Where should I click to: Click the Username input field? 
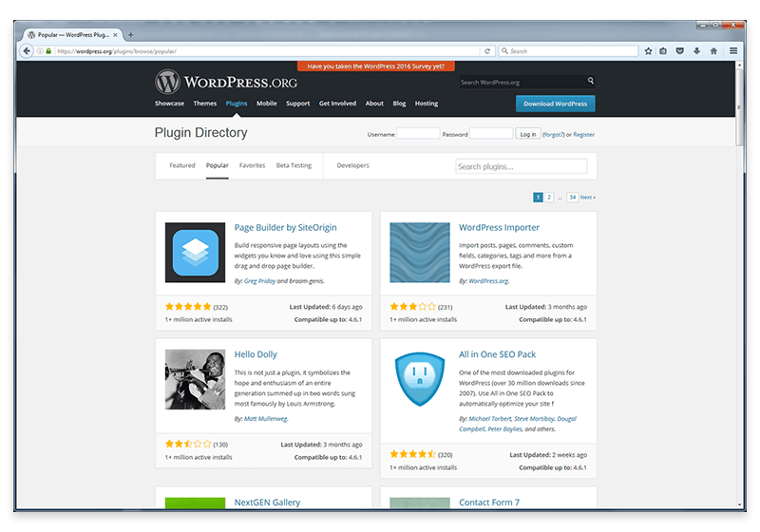click(418, 134)
